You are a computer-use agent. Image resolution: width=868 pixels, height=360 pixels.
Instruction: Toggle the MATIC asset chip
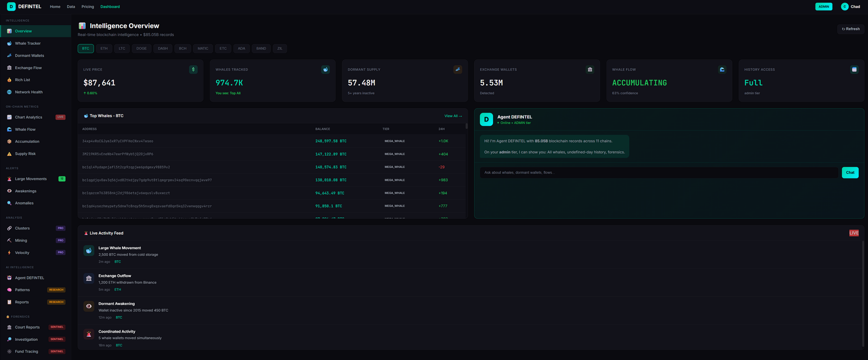pos(202,48)
